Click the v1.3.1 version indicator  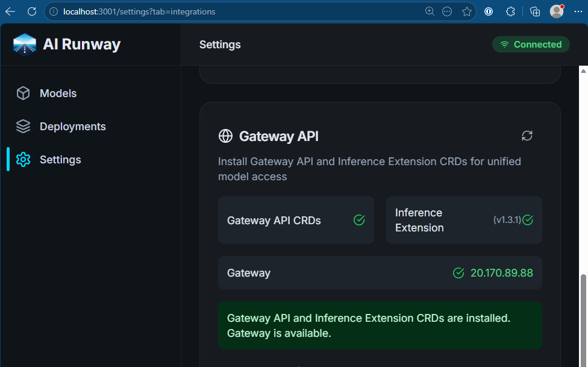(x=506, y=220)
